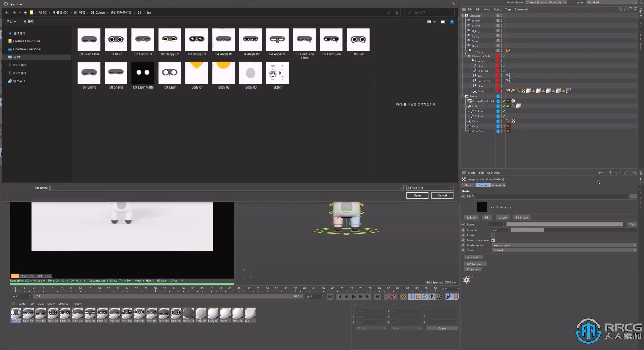644x350 pixels.
Task: Toggle the Position keyframe icon
Action: click(x=411, y=297)
